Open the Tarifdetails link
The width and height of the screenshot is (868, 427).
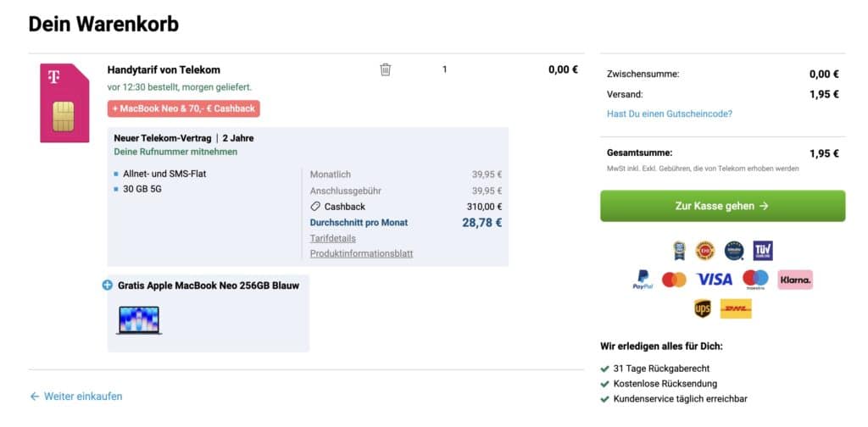[332, 238]
